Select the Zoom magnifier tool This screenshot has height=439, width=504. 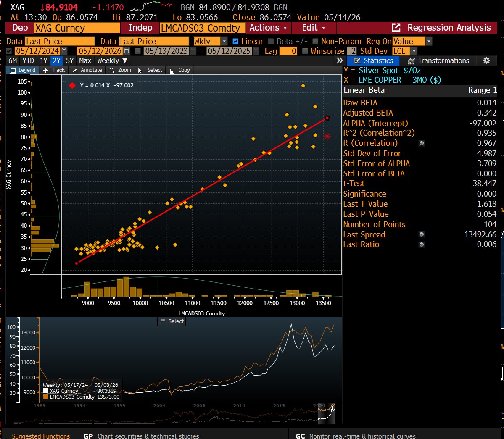tap(112, 70)
